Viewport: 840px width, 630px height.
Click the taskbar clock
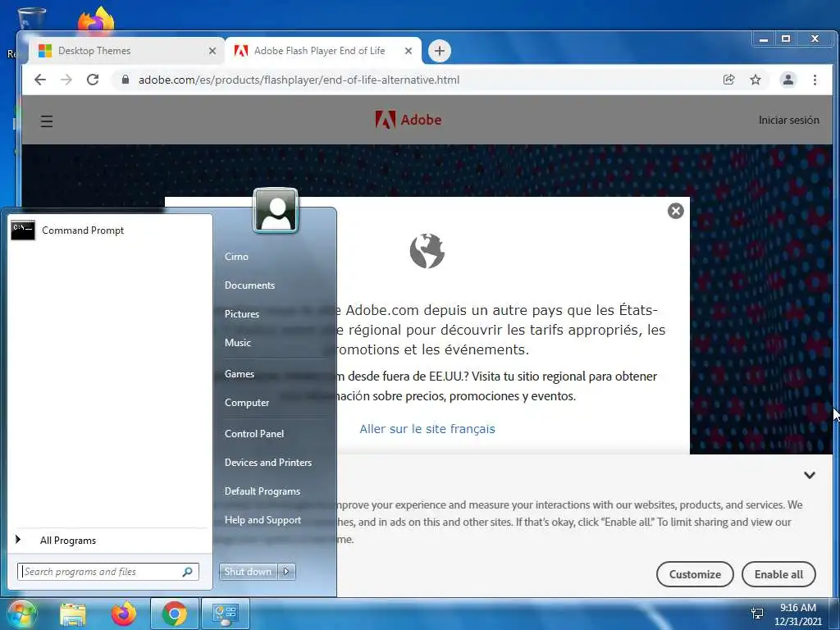[x=797, y=614]
